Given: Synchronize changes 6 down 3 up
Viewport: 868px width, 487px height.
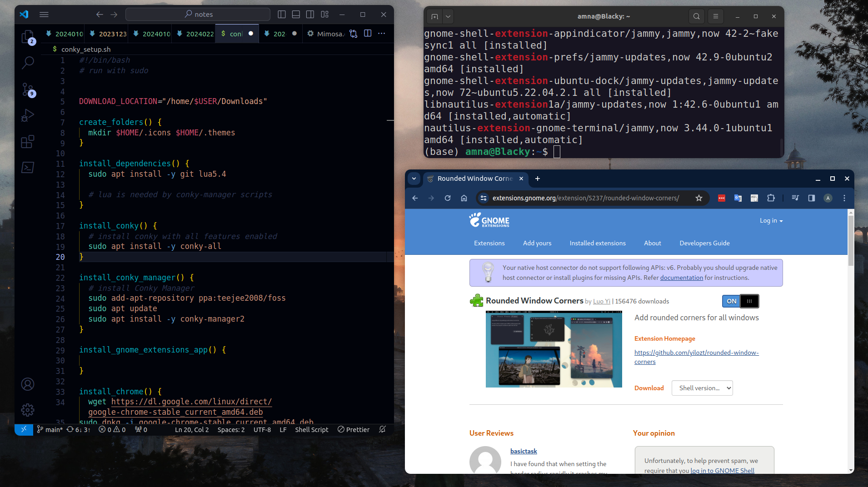Looking at the screenshot, I should (79, 429).
